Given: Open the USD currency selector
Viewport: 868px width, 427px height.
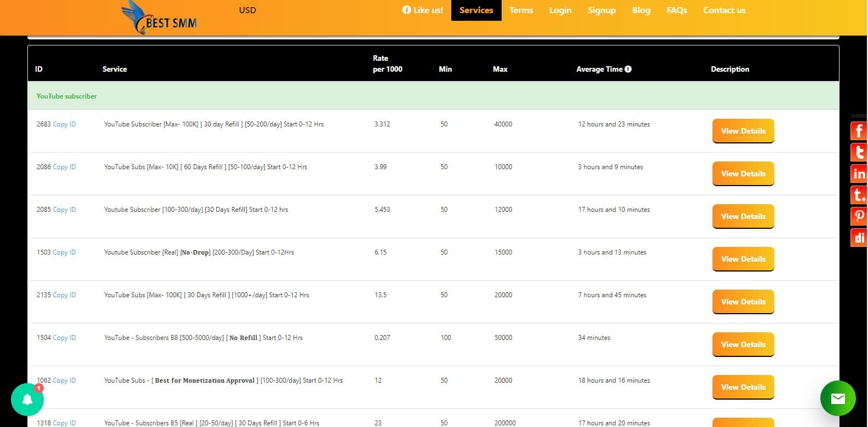Looking at the screenshot, I should pos(248,10).
